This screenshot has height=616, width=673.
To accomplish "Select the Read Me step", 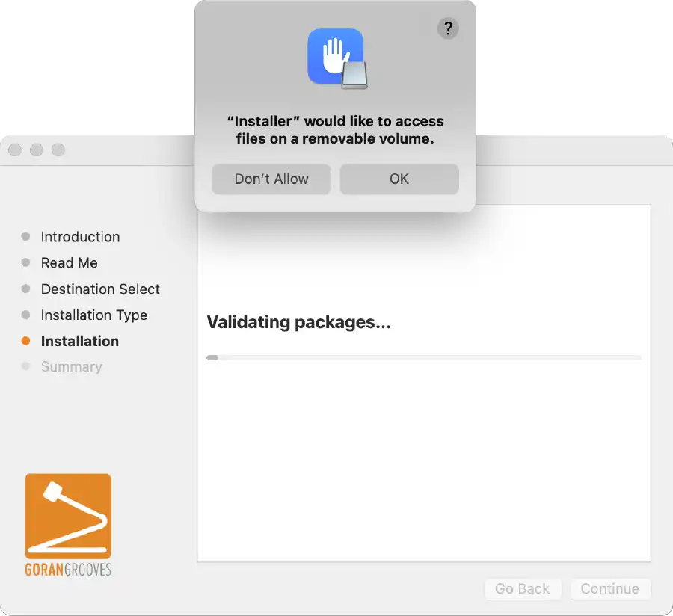I will (x=69, y=263).
